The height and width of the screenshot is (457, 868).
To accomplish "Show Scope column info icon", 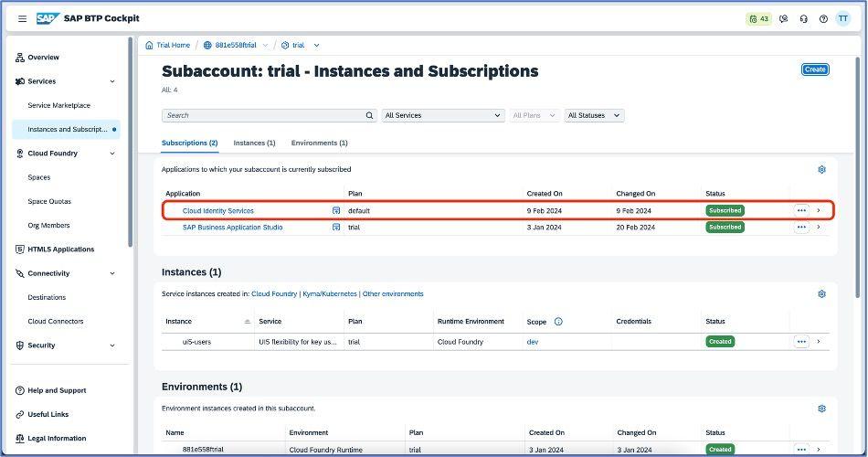I will (x=558, y=322).
